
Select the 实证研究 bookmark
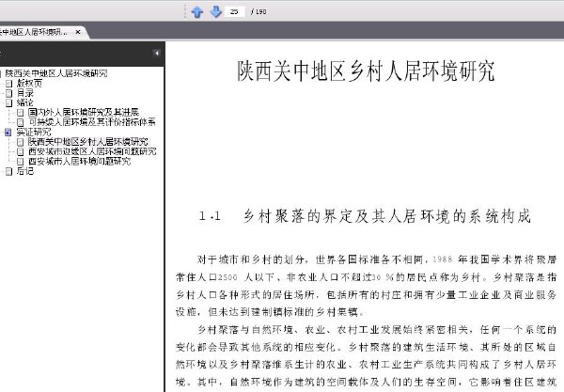pos(34,132)
